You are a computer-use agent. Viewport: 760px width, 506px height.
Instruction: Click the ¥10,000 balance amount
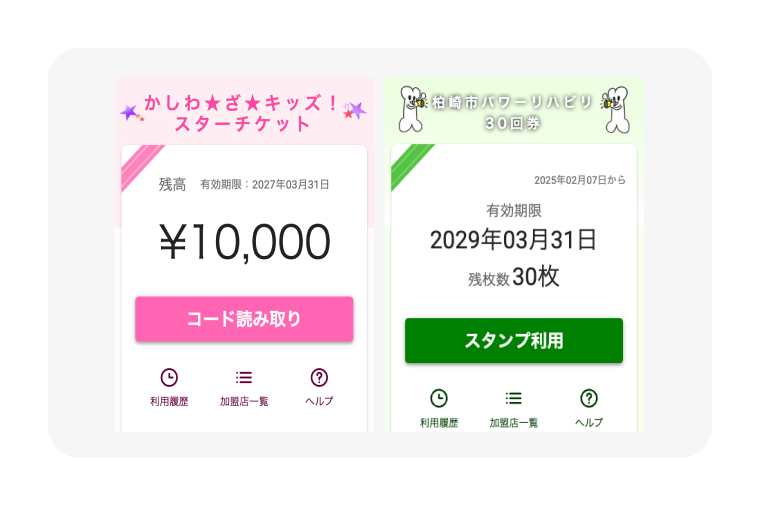pyautogui.click(x=245, y=241)
